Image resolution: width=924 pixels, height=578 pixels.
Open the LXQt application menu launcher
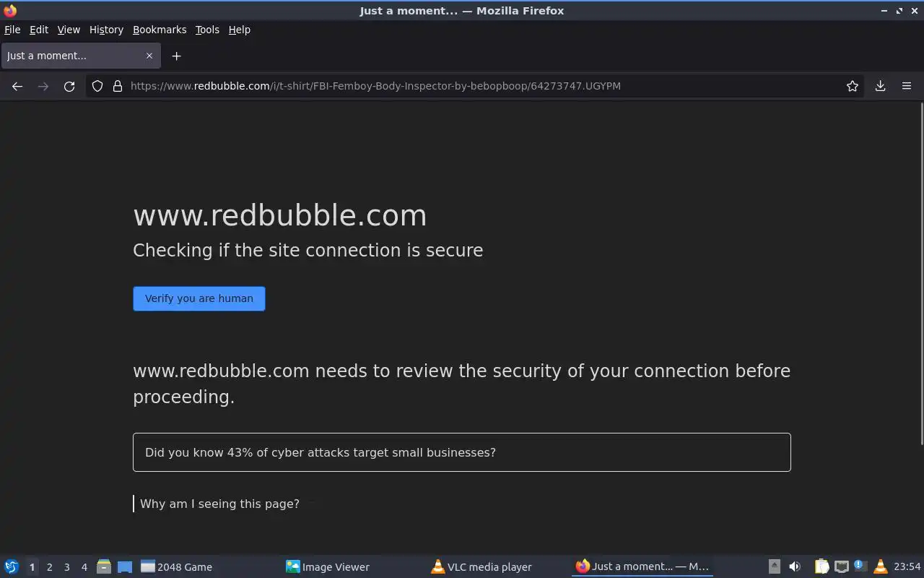point(12,566)
